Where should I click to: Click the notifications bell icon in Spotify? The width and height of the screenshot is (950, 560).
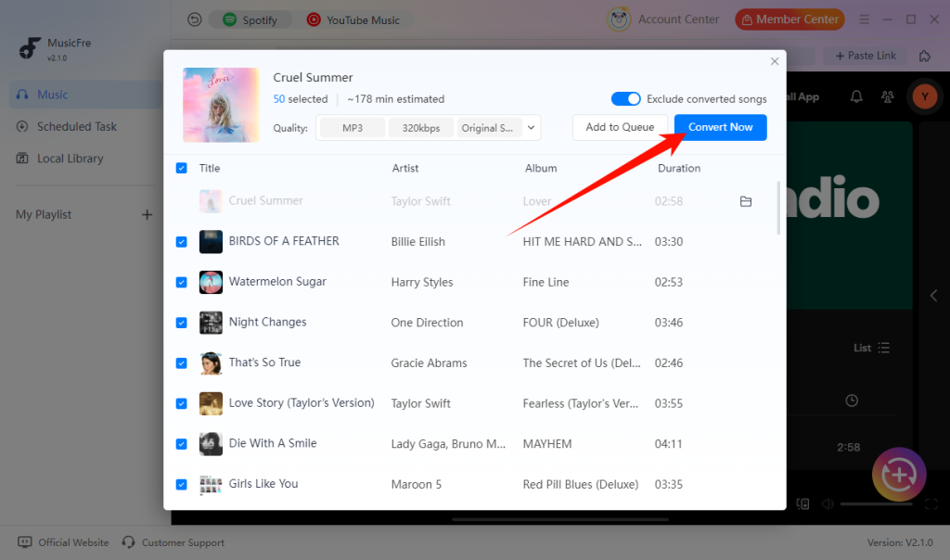click(x=856, y=96)
